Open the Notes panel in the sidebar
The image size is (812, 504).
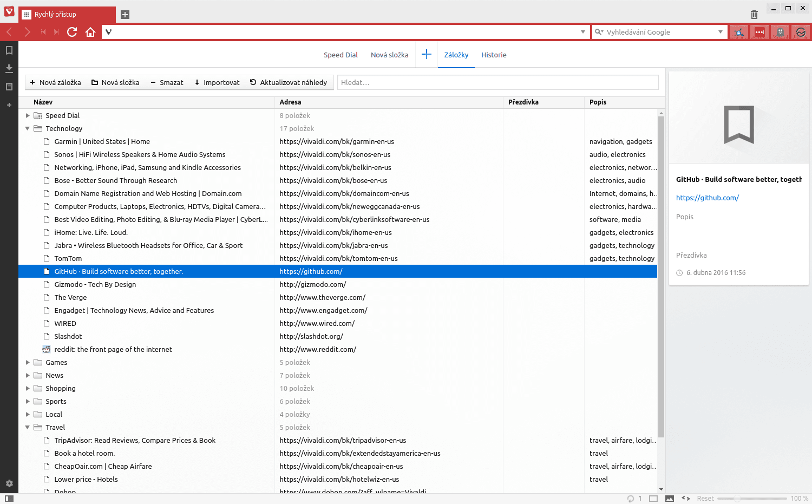[9, 87]
